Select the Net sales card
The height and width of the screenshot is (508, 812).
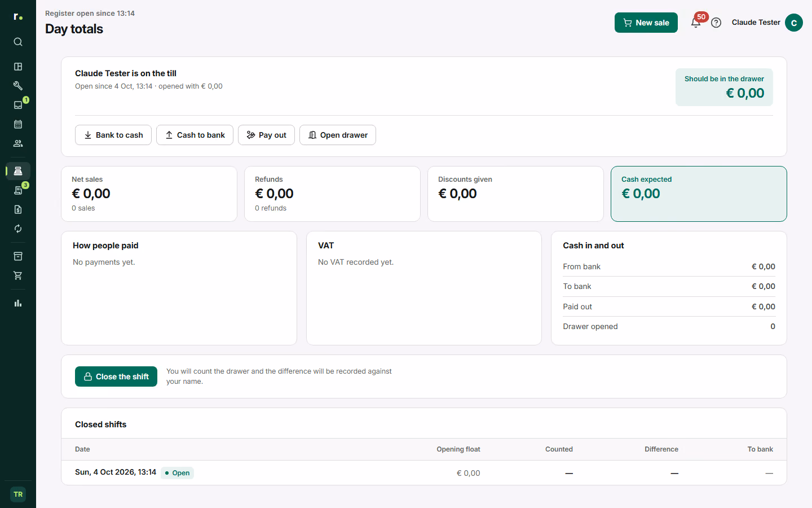(149, 194)
